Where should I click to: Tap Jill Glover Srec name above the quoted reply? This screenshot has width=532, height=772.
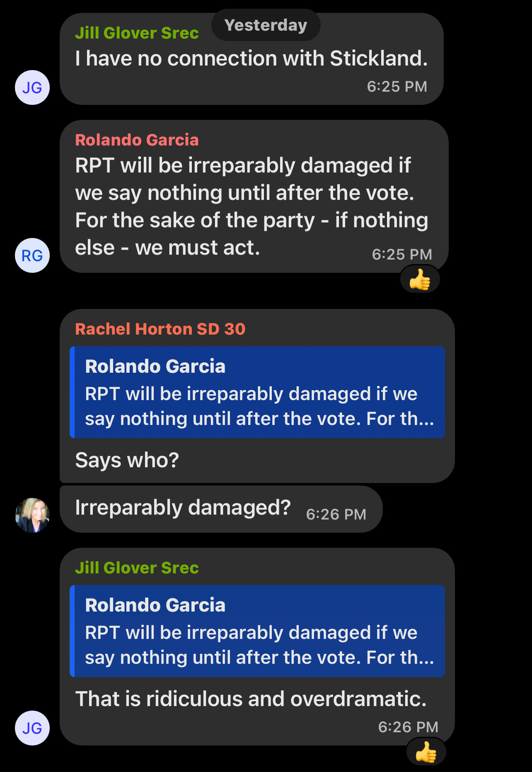(137, 568)
